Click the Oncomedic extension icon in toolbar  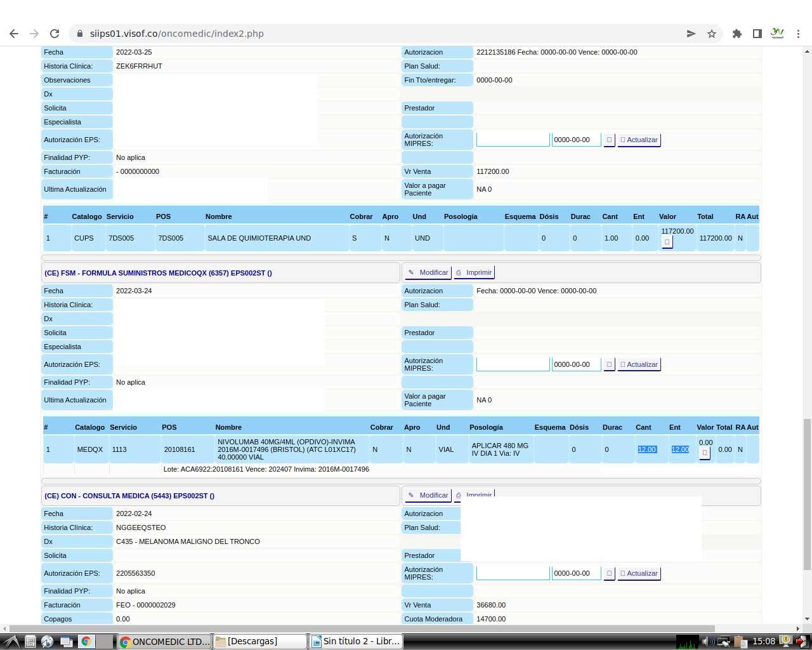[777, 34]
